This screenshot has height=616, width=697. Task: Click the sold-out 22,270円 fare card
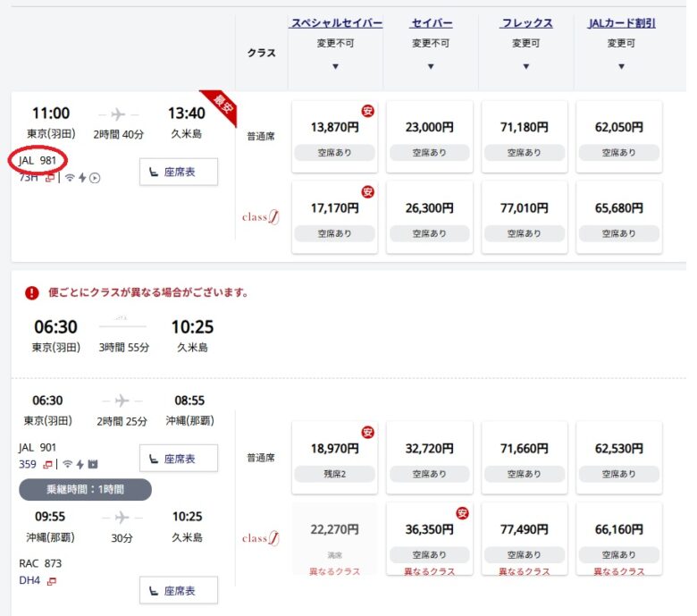click(x=335, y=538)
